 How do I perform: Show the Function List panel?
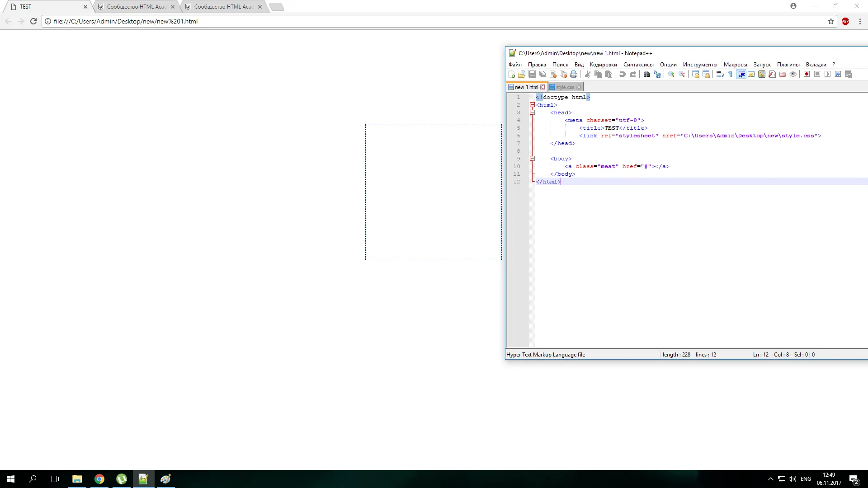point(772,74)
